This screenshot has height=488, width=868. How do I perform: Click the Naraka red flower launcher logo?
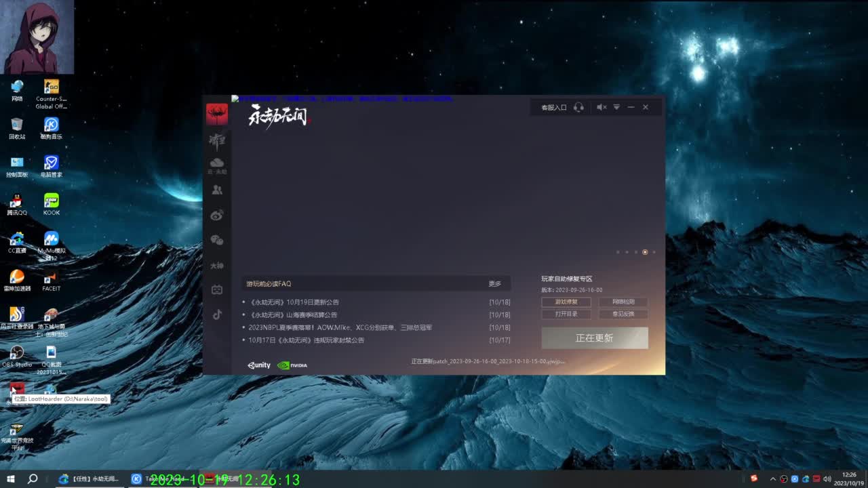(x=217, y=114)
